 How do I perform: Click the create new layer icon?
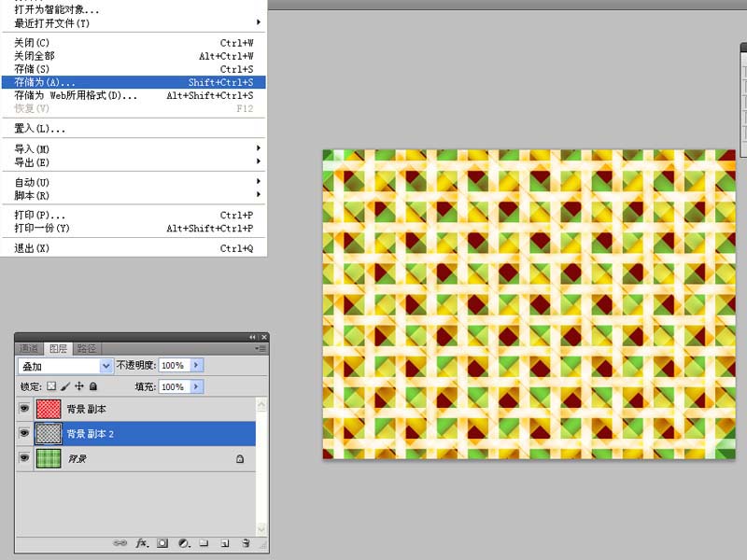click(225, 543)
